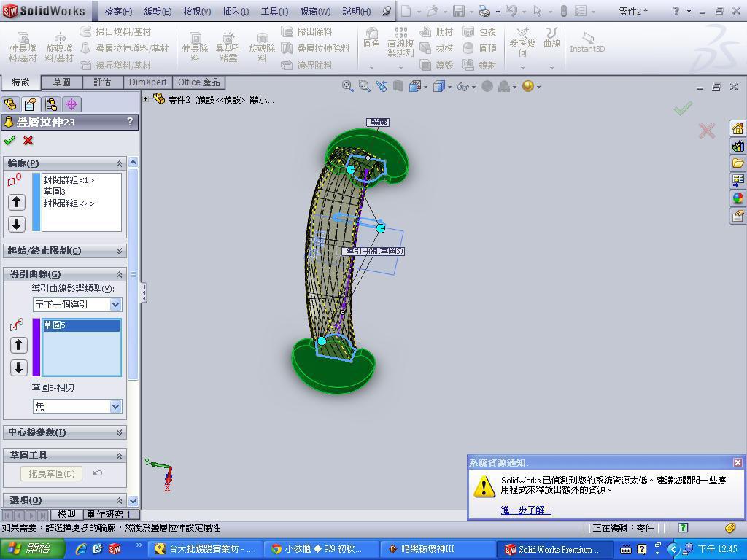Toggle section view in view toolbar
The height and width of the screenshot is (560, 747).
click(398, 86)
